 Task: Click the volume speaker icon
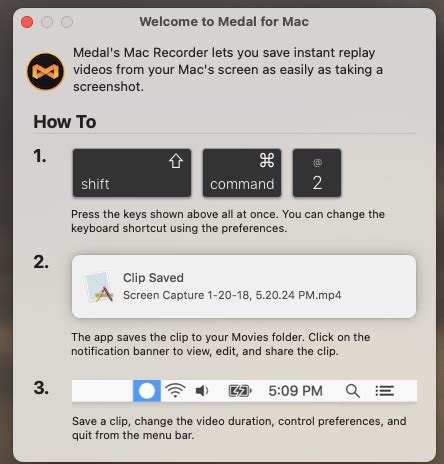pyautogui.click(x=202, y=391)
